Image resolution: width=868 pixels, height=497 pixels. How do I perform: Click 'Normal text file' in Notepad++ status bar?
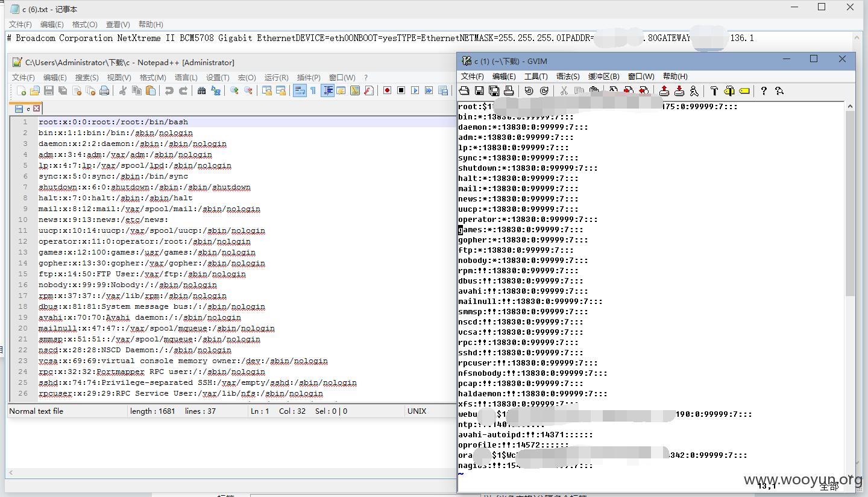click(36, 411)
